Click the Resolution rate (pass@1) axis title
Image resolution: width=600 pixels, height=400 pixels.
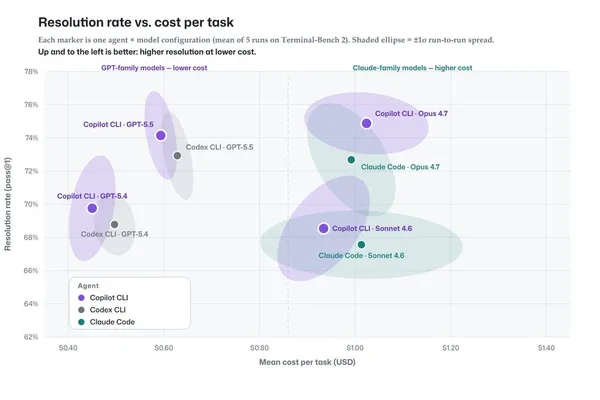pyautogui.click(x=8, y=204)
